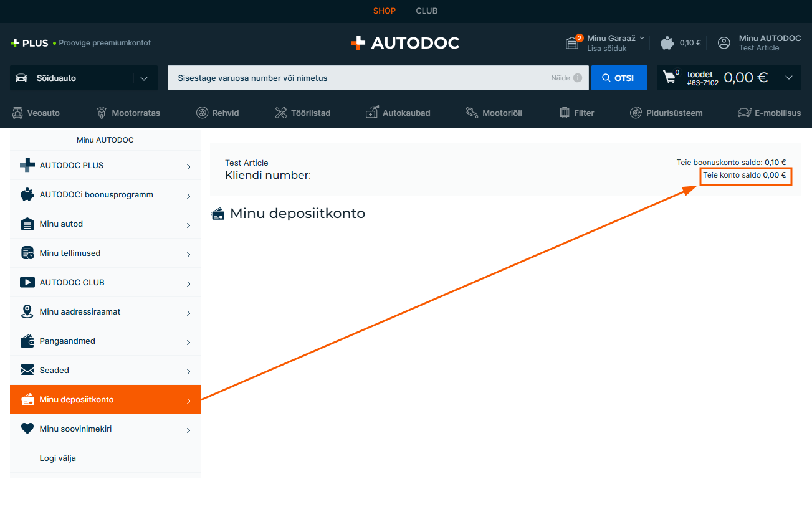Open the shopping cart icon
Image resolution: width=812 pixels, height=507 pixels.
670,77
